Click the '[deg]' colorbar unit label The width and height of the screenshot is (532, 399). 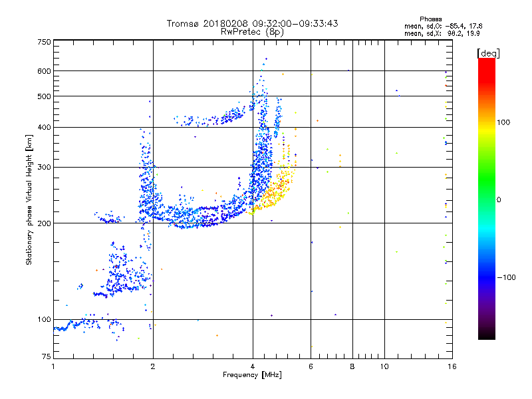coord(488,53)
